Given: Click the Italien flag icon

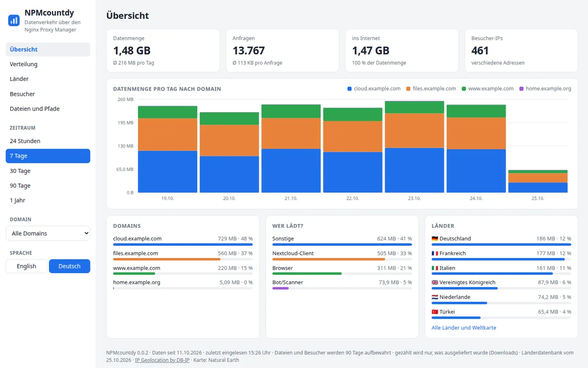Looking at the screenshot, I should click(435, 268).
